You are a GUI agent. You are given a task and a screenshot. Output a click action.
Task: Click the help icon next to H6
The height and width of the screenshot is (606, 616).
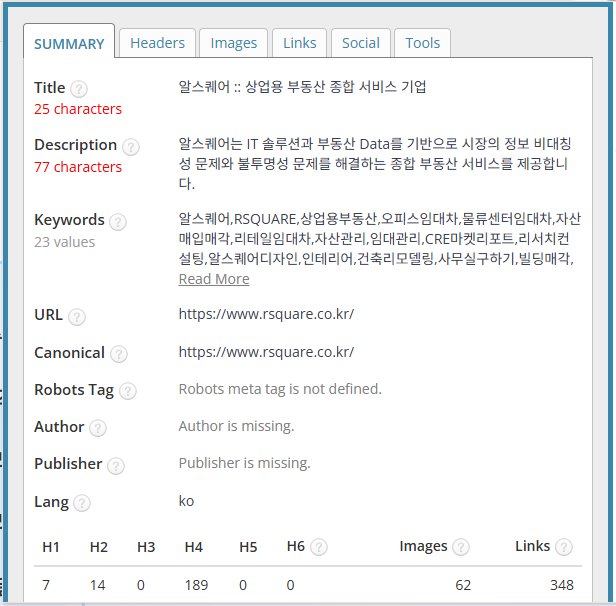pos(319,547)
